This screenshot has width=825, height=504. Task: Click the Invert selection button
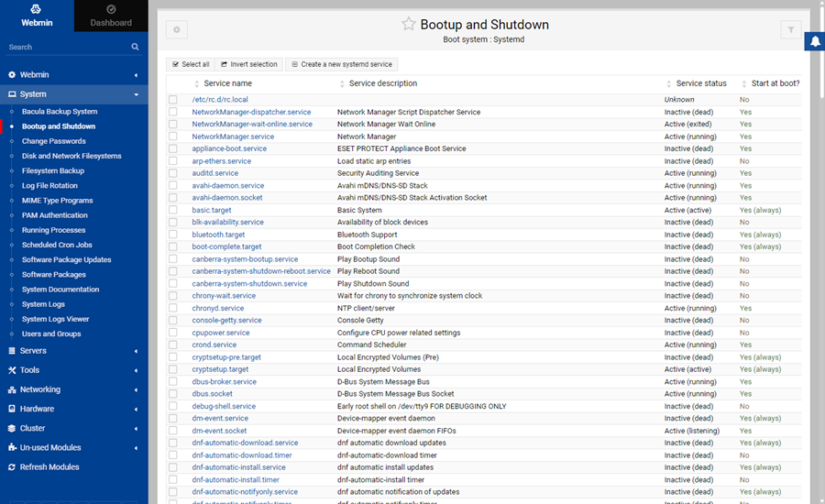(248, 64)
